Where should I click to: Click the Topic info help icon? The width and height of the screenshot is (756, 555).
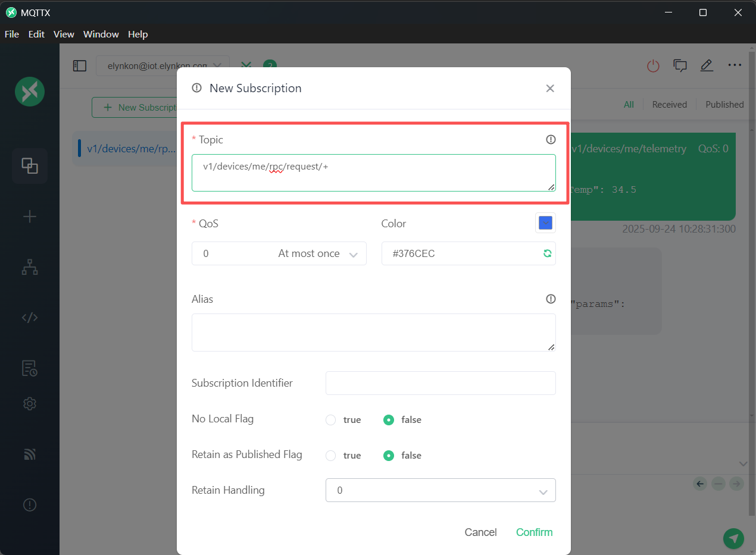[551, 139]
